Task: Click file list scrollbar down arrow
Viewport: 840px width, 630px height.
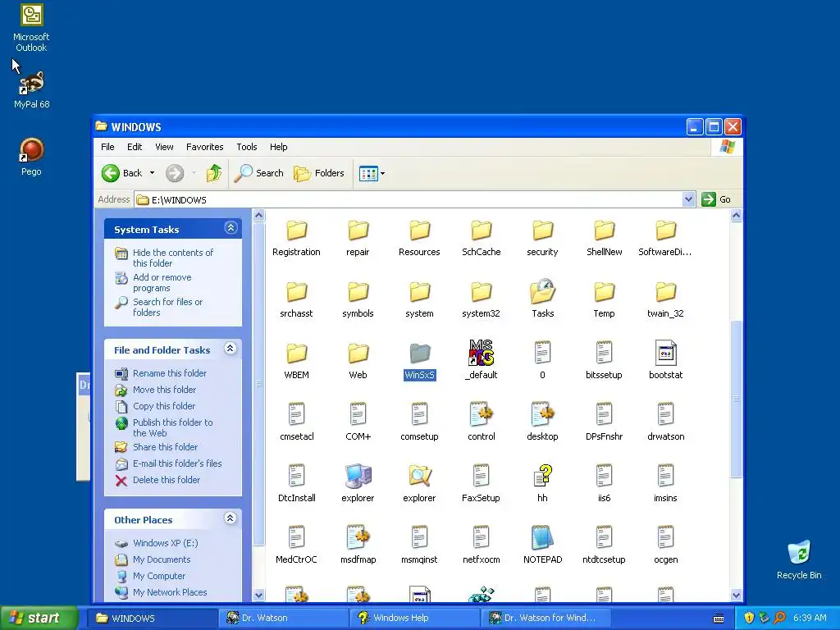Action: (736, 595)
